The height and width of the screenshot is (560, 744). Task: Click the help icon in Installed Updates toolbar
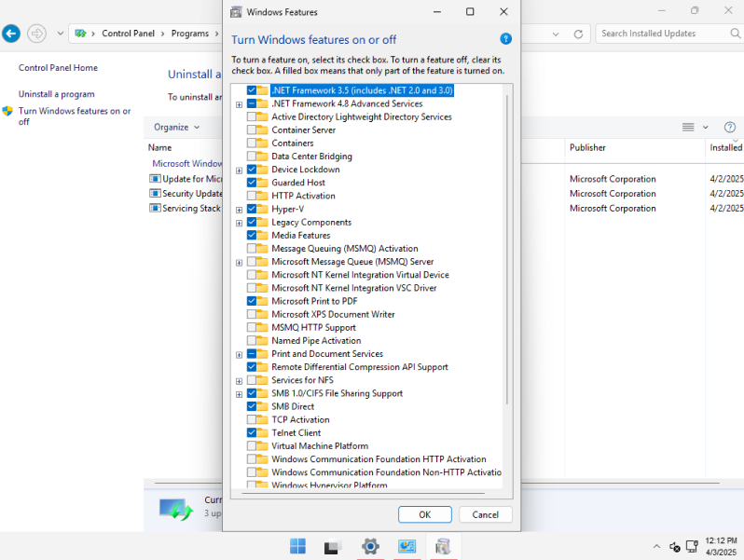click(x=730, y=127)
